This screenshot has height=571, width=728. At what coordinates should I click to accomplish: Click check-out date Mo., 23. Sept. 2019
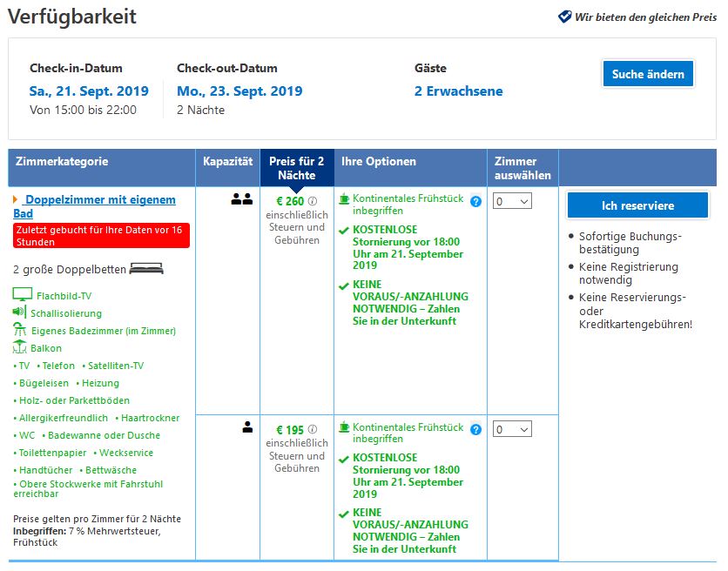[x=239, y=91]
